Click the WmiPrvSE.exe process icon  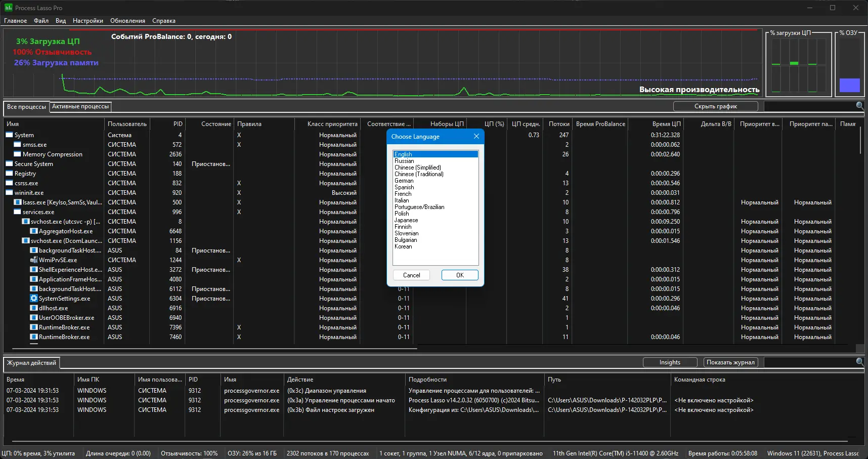click(34, 260)
